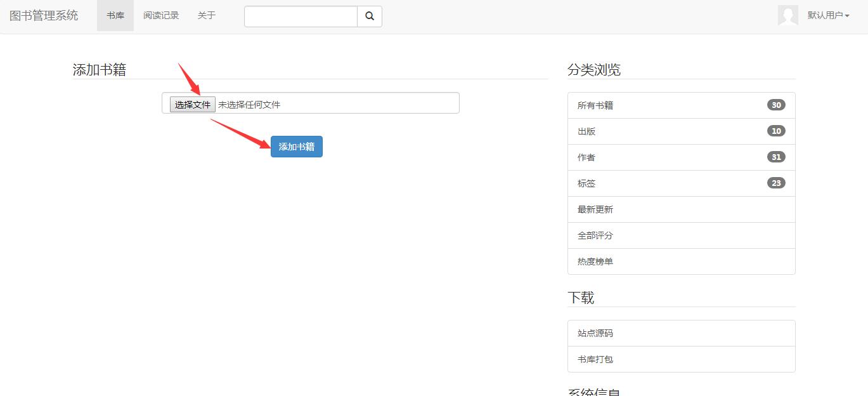This screenshot has width=868, height=396.
Task: Click inside the top search box
Action: (x=301, y=16)
